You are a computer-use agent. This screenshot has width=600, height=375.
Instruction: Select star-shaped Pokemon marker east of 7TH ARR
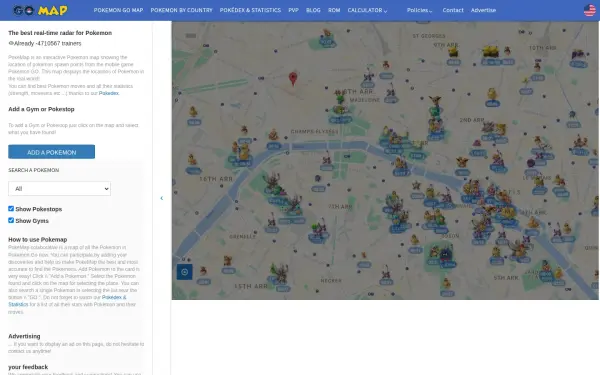(x=416, y=186)
